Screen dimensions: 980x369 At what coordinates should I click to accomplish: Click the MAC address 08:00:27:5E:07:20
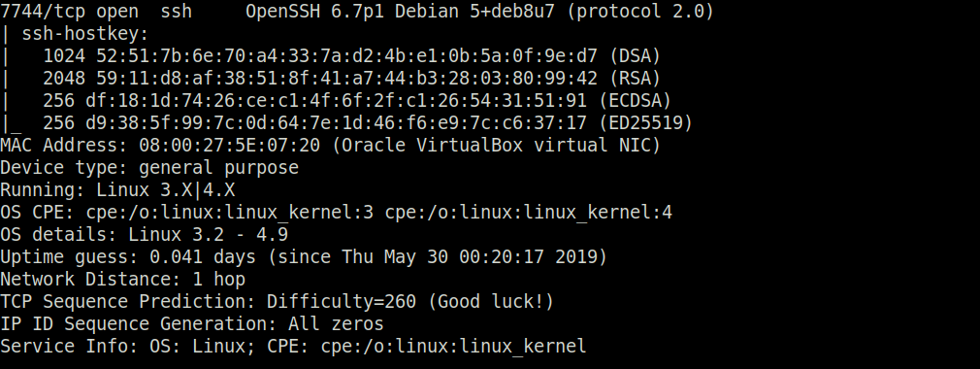point(229,146)
